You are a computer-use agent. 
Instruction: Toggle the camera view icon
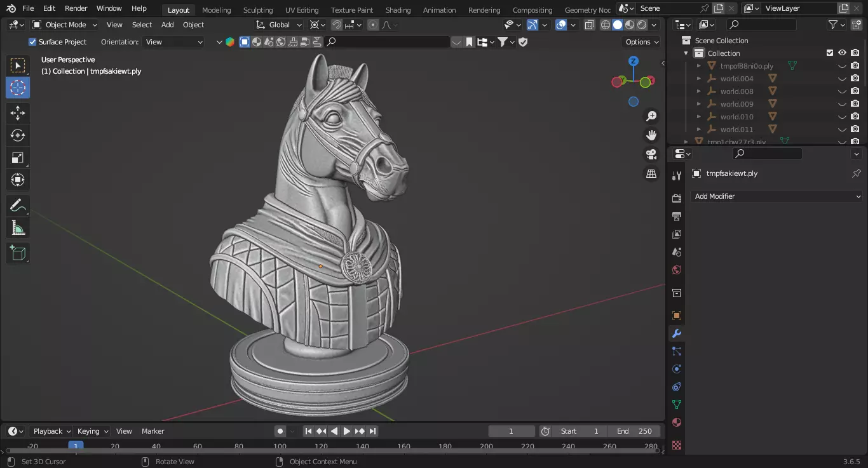(x=651, y=154)
